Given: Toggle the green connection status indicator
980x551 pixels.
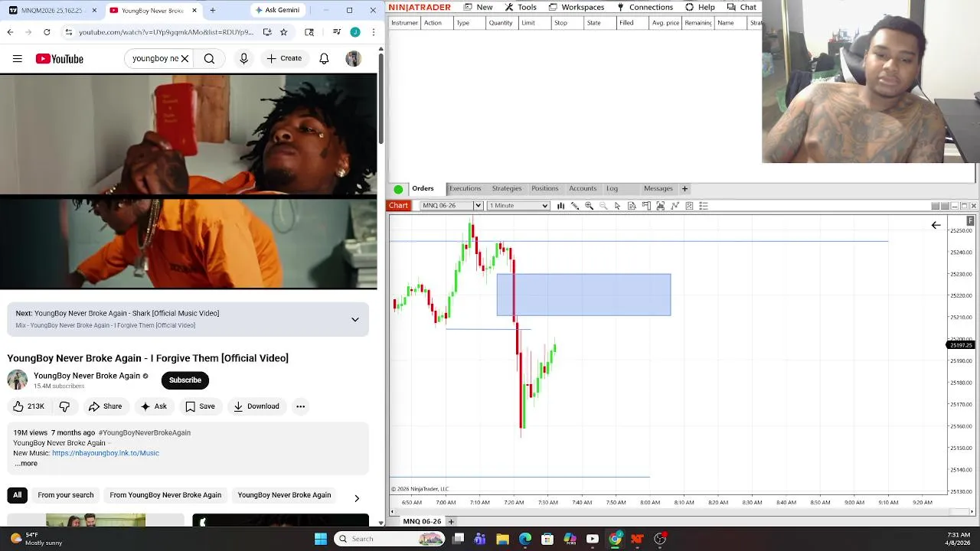Looking at the screenshot, I should 398,189.
